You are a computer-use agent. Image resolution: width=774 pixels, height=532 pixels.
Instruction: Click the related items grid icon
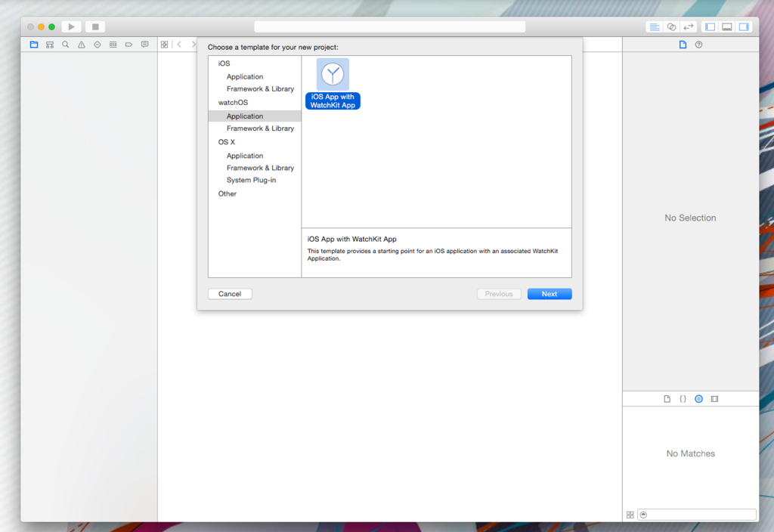[164, 45]
